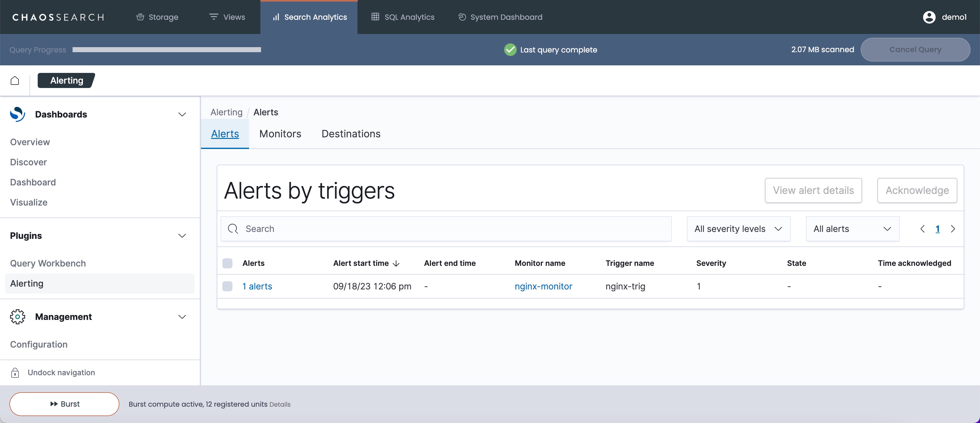
Task: Open the All alerts state dropdown
Action: click(x=852, y=229)
